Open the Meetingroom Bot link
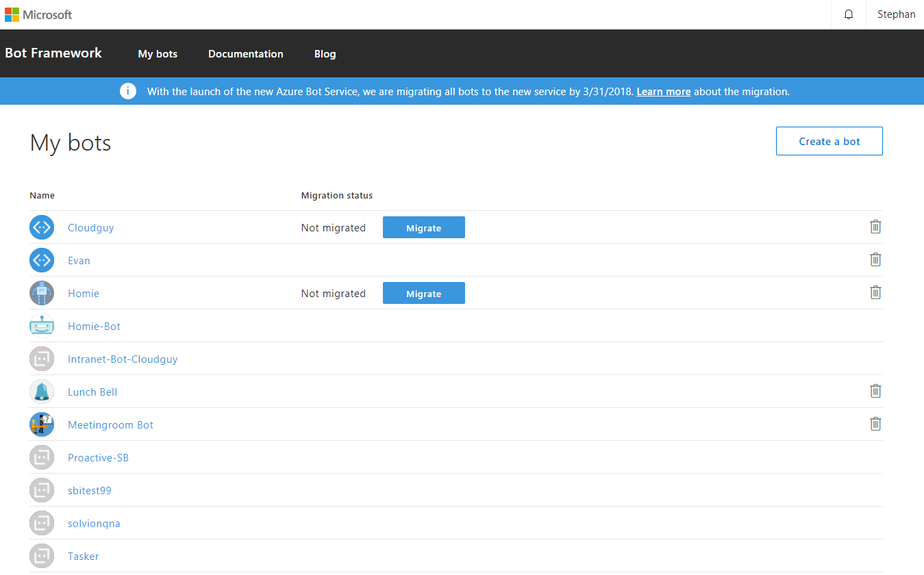The width and height of the screenshot is (924, 575). pyautogui.click(x=110, y=425)
